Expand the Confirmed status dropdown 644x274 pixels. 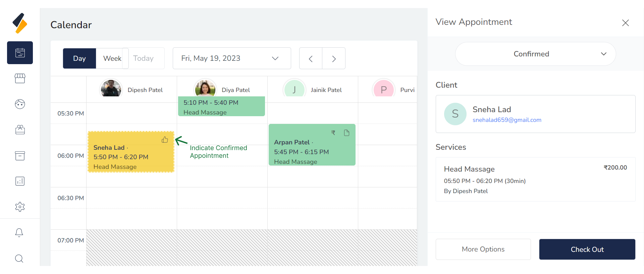point(535,54)
